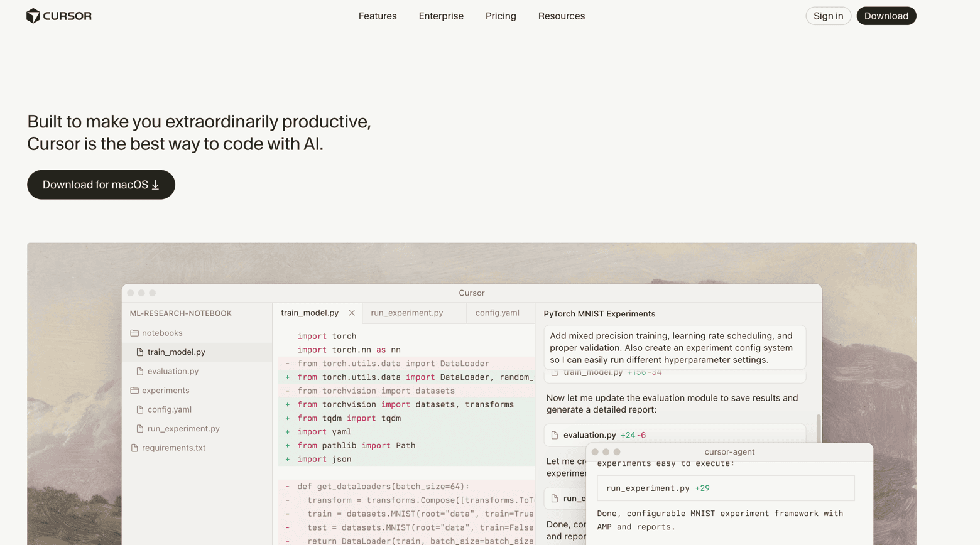
Task: Open the Enterprise page
Action: click(441, 16)
